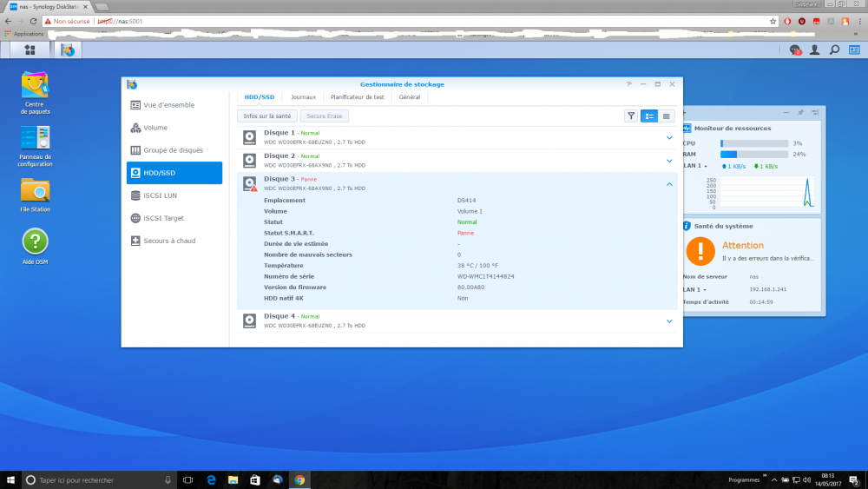Select the nas Synology DiskStation browser tab
This screenshot has height=489, width=868.
pos(49,7)
